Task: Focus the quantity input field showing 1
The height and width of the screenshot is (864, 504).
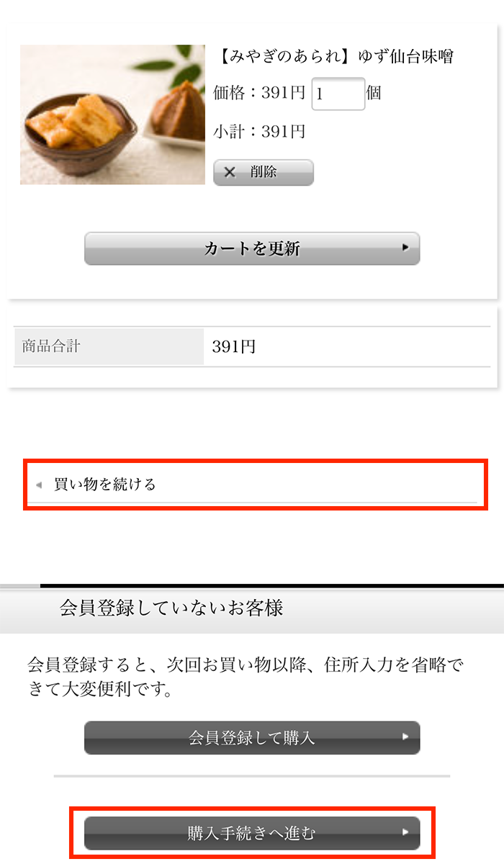Action: pos(338,94)
